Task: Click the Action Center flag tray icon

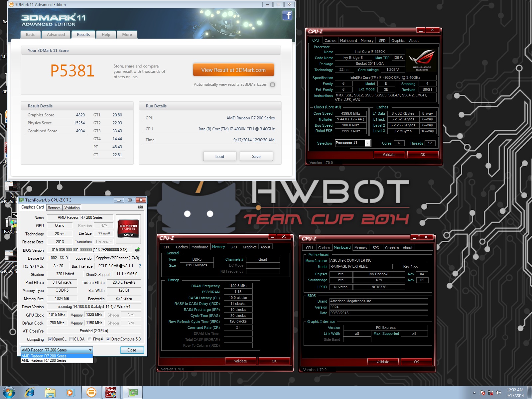Action: point(482,393)
